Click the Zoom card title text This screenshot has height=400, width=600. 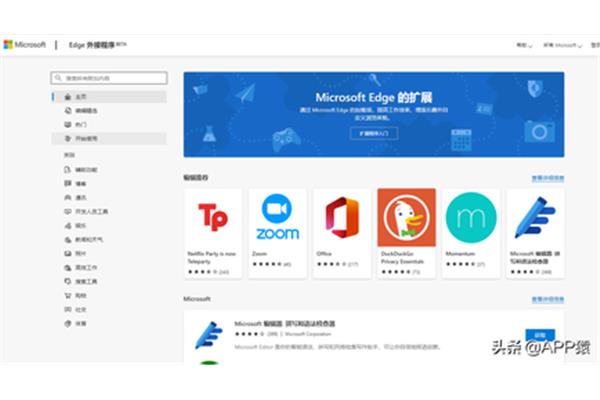[259, 253]
